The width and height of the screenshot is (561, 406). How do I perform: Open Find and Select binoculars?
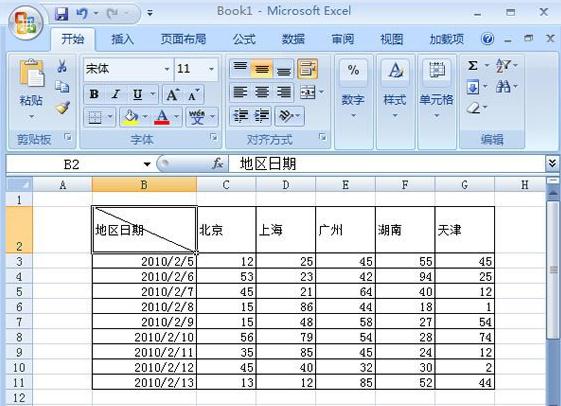503,86
